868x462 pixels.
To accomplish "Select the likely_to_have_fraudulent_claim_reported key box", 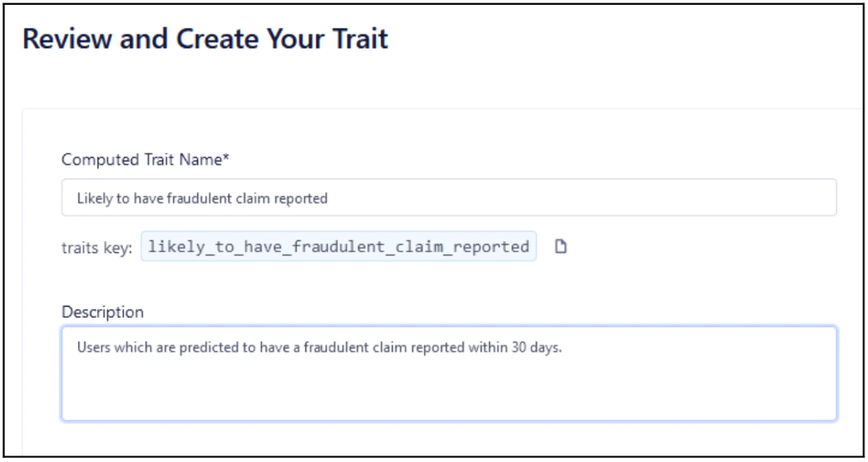I will 338,247.
